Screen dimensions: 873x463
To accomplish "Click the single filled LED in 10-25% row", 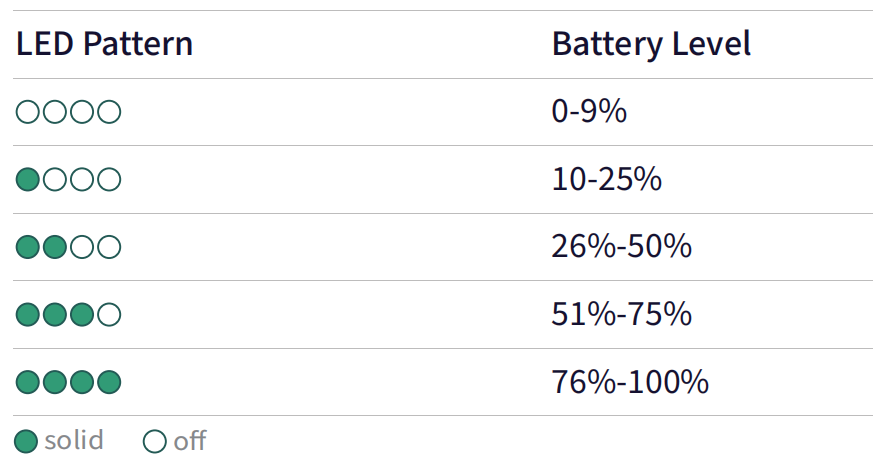I will 28,180.
